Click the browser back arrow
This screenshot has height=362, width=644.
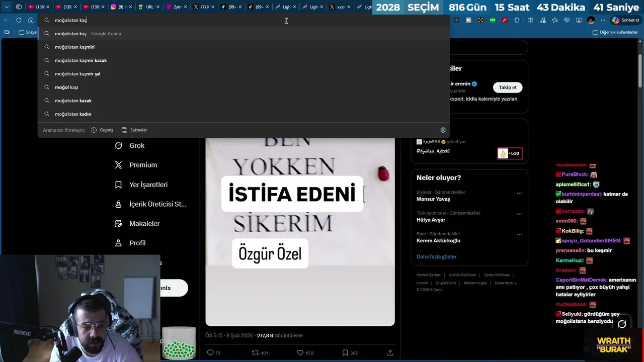coord(7,20)
